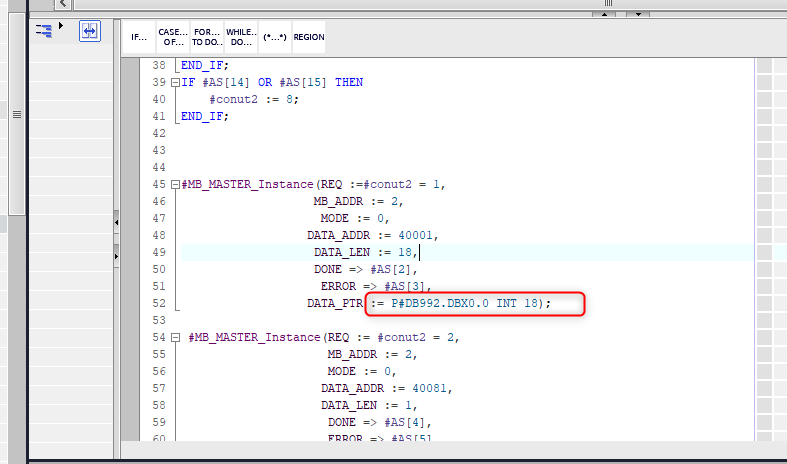Insert an IF statement template
The width and height of the screenshot is (787, 464).
139,37
